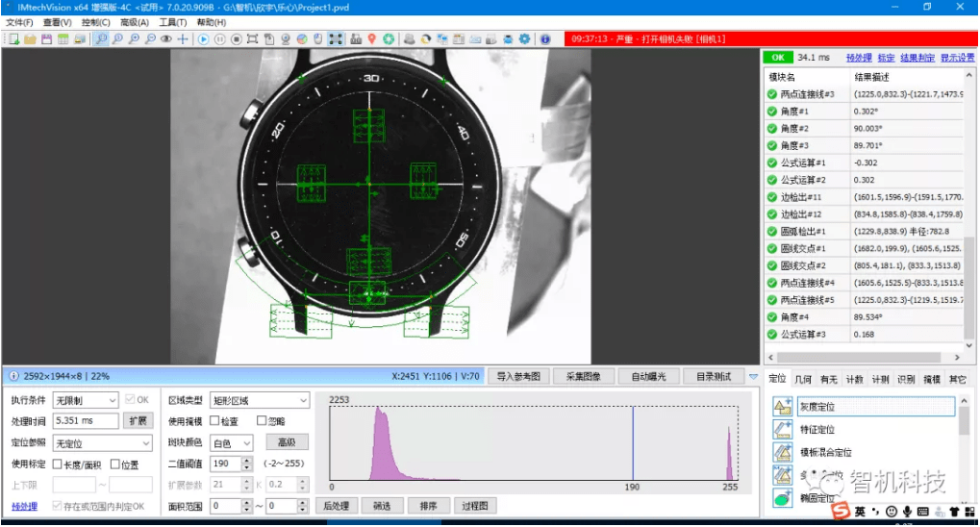Expand the 斑块颜色 dropdown set to 白色

tap(231, 443)
